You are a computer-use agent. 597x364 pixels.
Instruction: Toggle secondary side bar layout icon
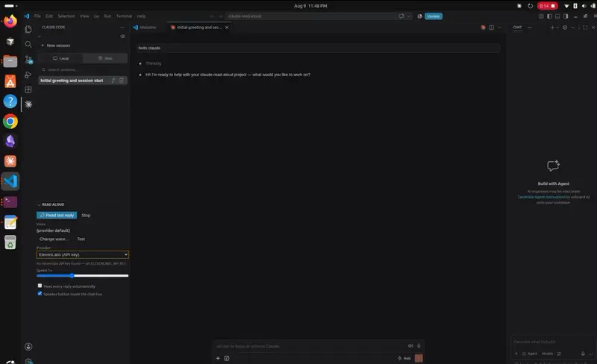[x=566, y=16]
